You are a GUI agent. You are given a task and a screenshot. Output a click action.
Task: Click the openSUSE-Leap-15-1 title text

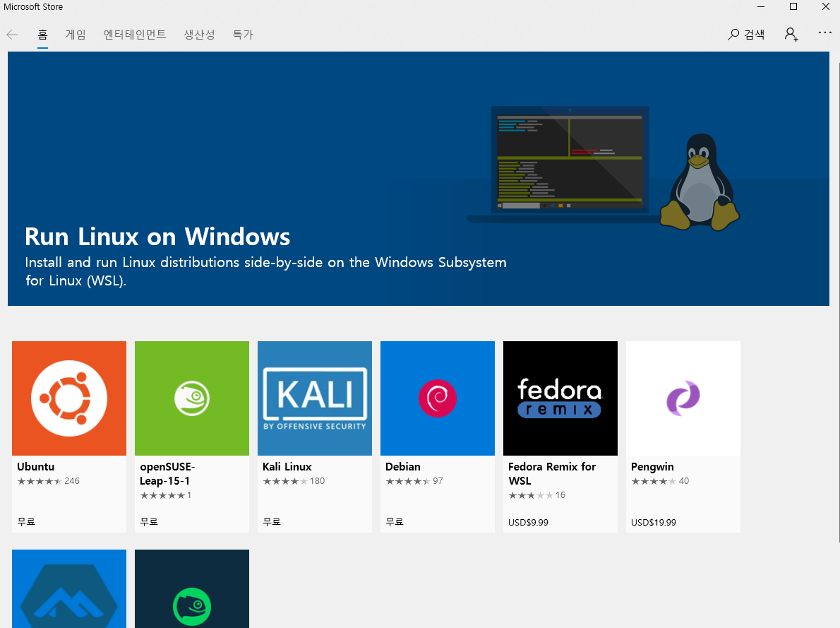click(x=167, y=473)
